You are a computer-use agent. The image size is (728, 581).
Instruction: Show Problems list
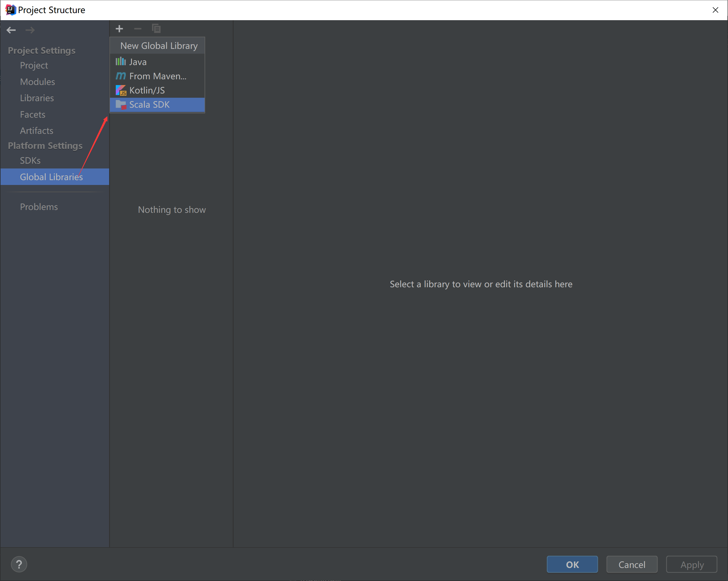point(39,207)
